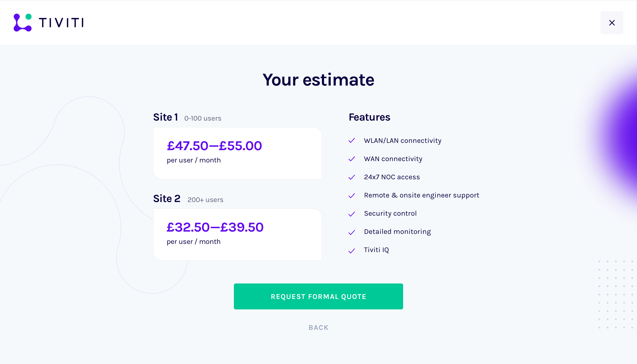Click the checkmark beside Remote & onsite engineer support
The width and height of the screenshot is (637, 364).
352,195
